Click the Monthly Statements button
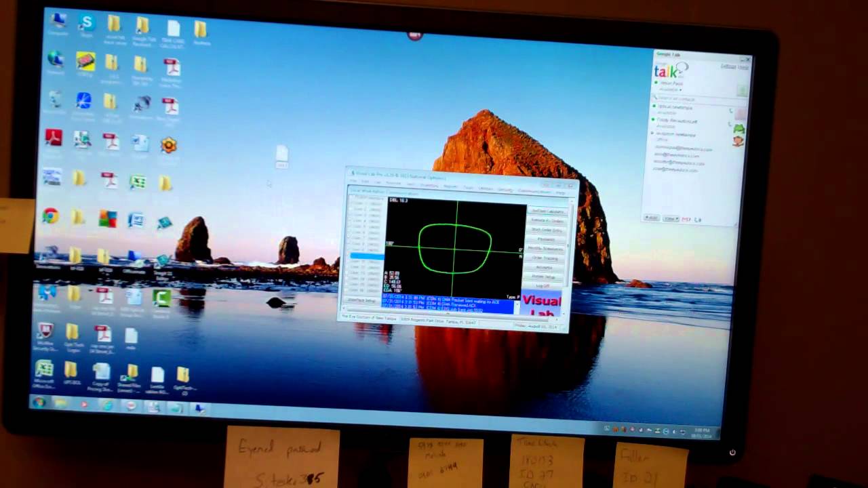The image size is (868, 488). [546, 249]
